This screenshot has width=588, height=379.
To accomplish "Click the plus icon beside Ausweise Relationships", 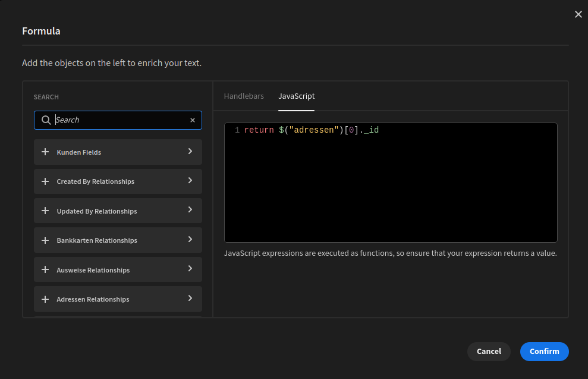I will pyautogui.click(x=45, y=270).
